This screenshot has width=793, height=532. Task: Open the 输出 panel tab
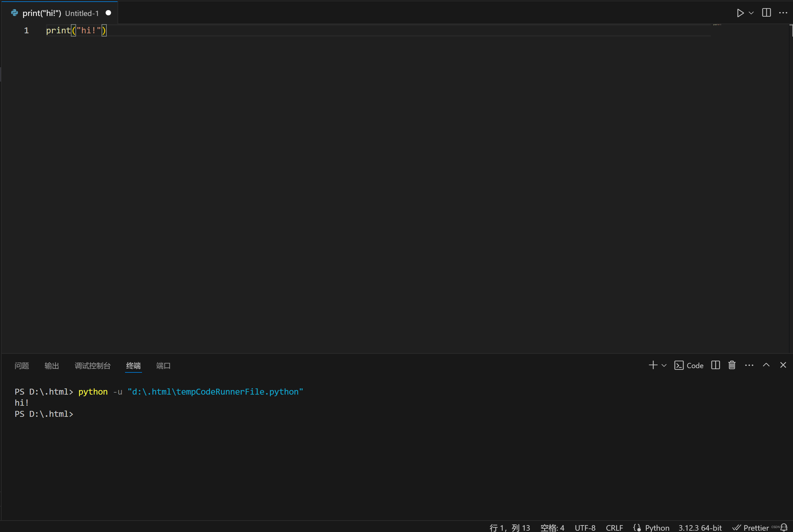tap(52, 366)
